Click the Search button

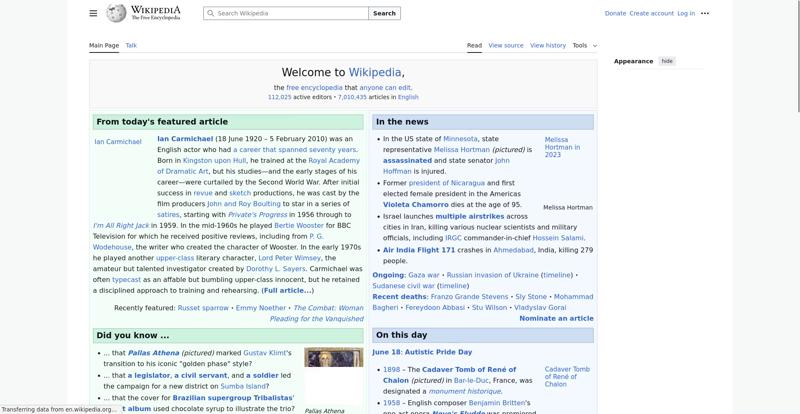pos(384,13)
